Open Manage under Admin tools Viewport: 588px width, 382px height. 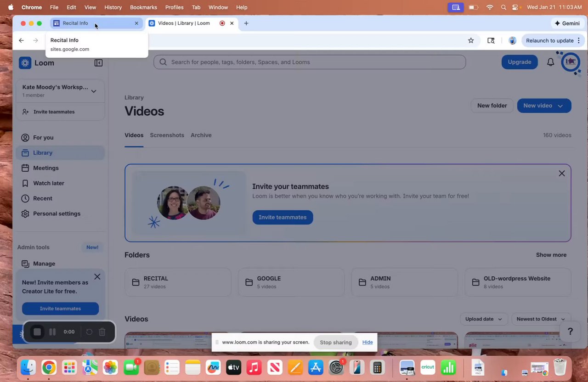click(x=60, y=264)
